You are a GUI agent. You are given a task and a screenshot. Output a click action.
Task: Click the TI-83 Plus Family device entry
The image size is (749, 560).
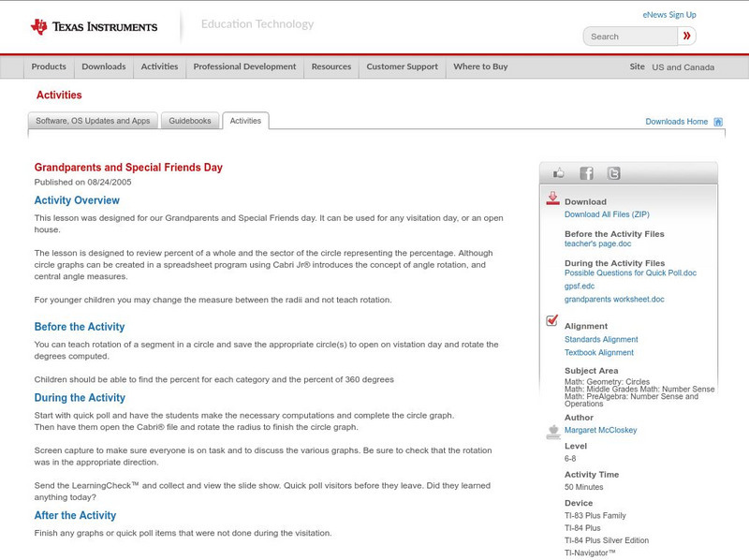(595, 516)
